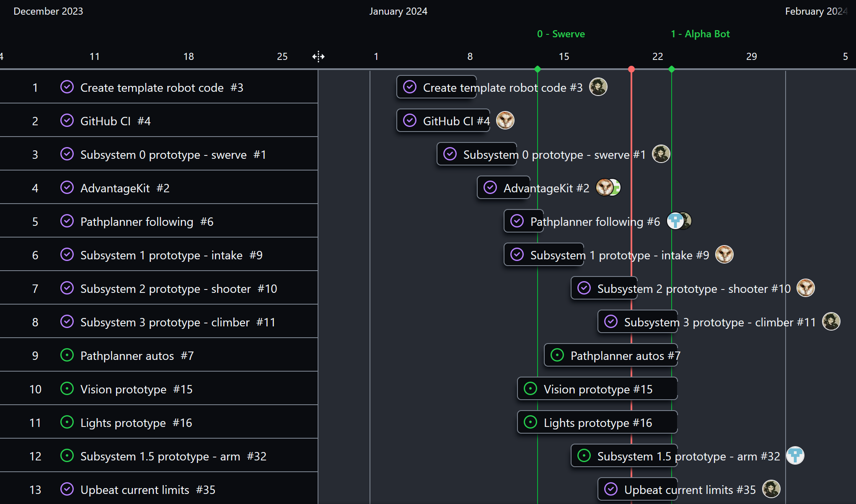The height and width of the screenshot is (504, 856).
Task: Open Pathplanner following #6 in the table
Action: (147, 222)
